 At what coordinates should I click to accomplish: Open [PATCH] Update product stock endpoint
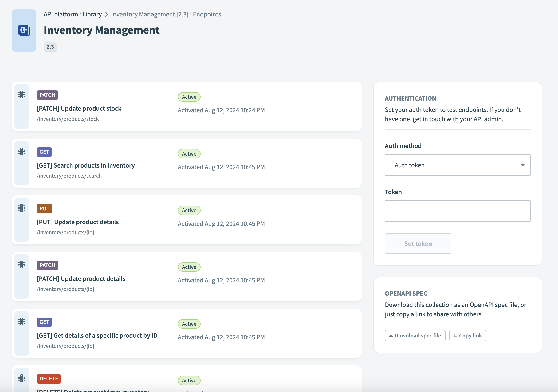point(79,109)
